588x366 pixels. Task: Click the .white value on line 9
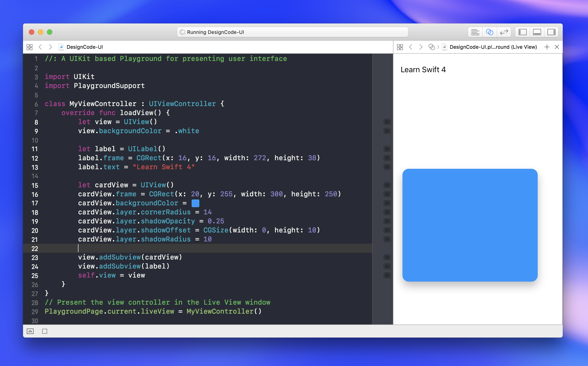pyautogui.click(x=187, y=131)
